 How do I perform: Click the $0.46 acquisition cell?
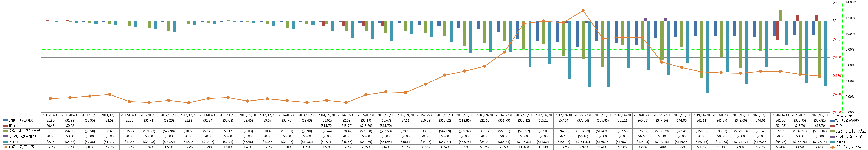coord(51,126)
